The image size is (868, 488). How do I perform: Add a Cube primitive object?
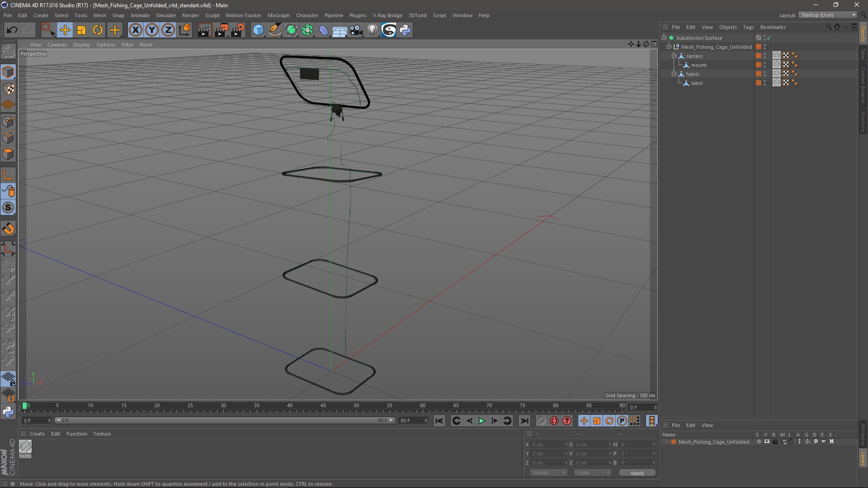tap(258, 30)
